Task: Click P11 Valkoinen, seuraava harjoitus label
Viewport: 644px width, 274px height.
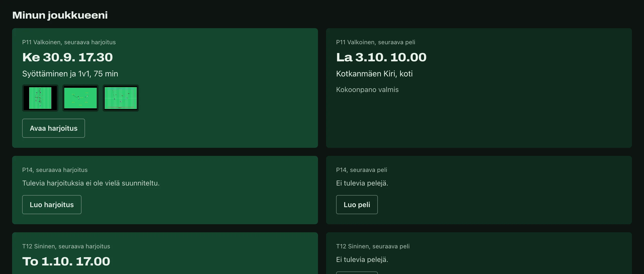Action: 69,42
